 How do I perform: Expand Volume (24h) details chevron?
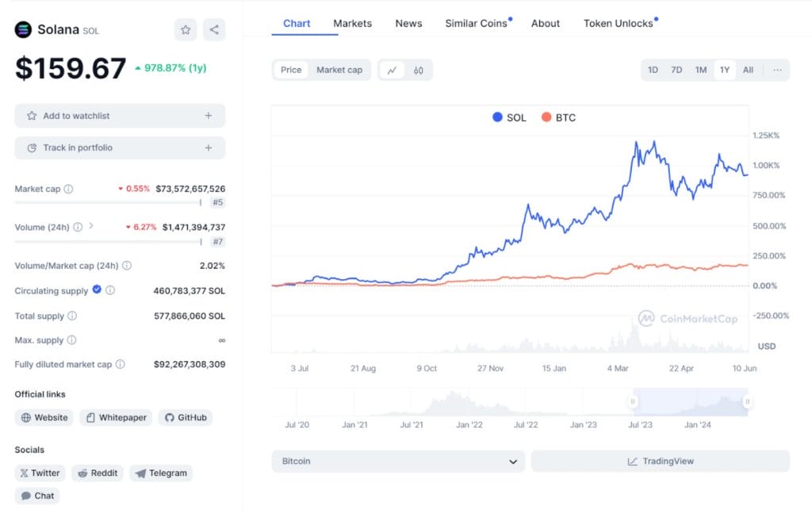point(91,225)
